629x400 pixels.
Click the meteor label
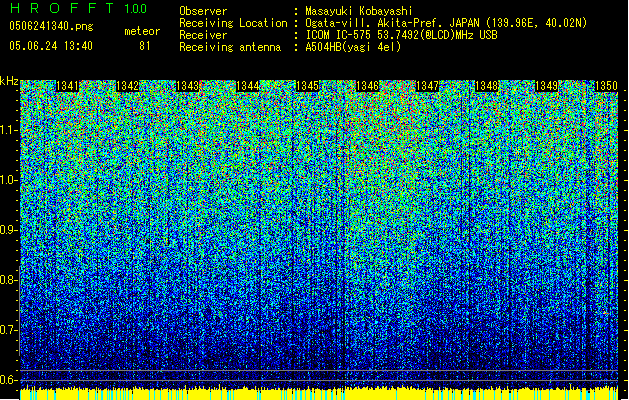pos(142,31)
